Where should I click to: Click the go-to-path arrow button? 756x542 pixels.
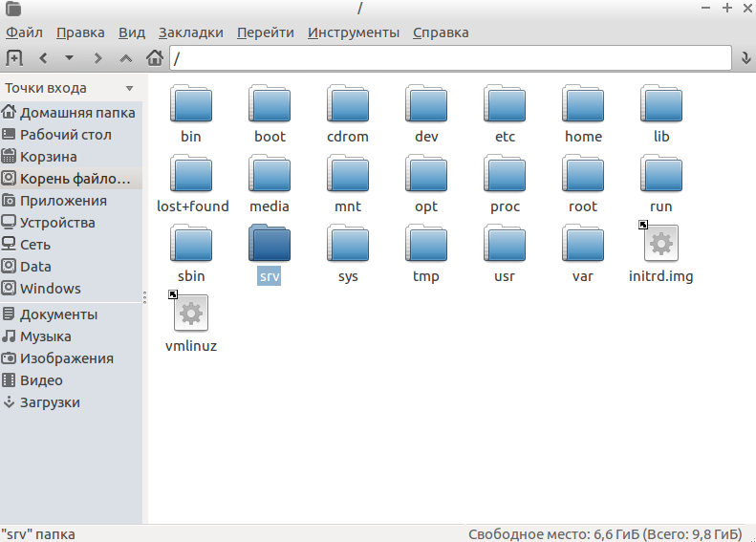point(745,58)
